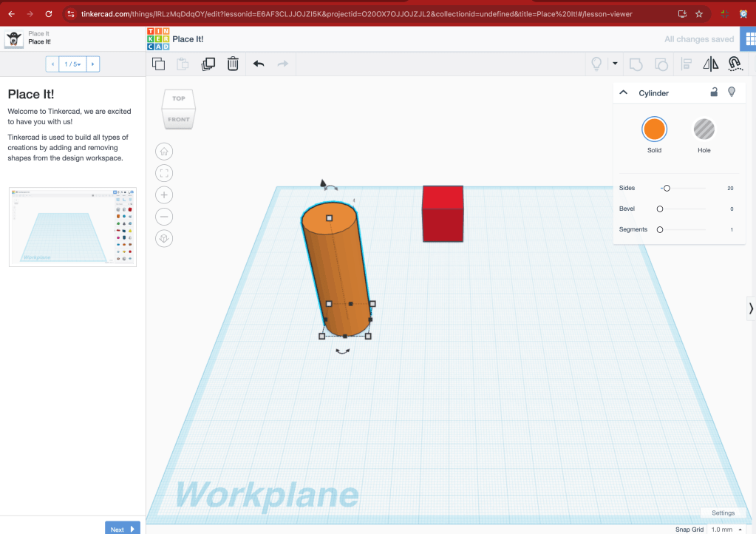Image resolution: width=756 pixels, height=534 pixels.
Task: Collapse the Cylinder inspector panel
Action: coord(624,92)
